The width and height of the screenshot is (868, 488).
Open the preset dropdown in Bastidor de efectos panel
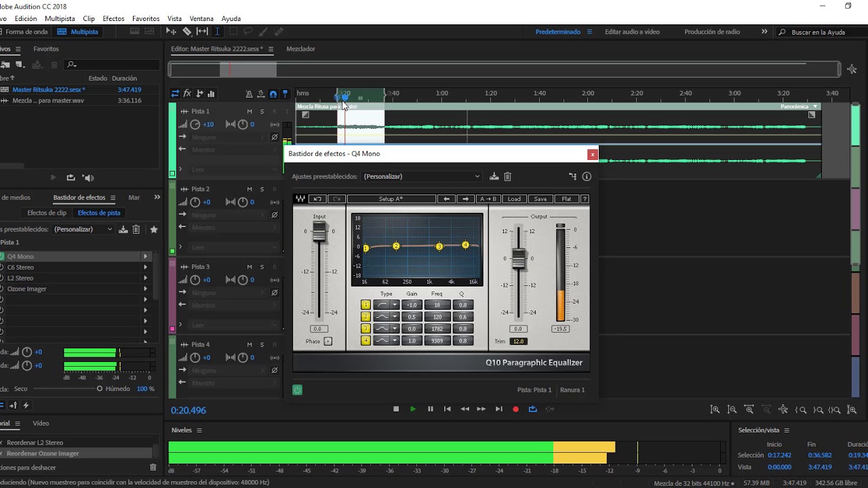83,229
